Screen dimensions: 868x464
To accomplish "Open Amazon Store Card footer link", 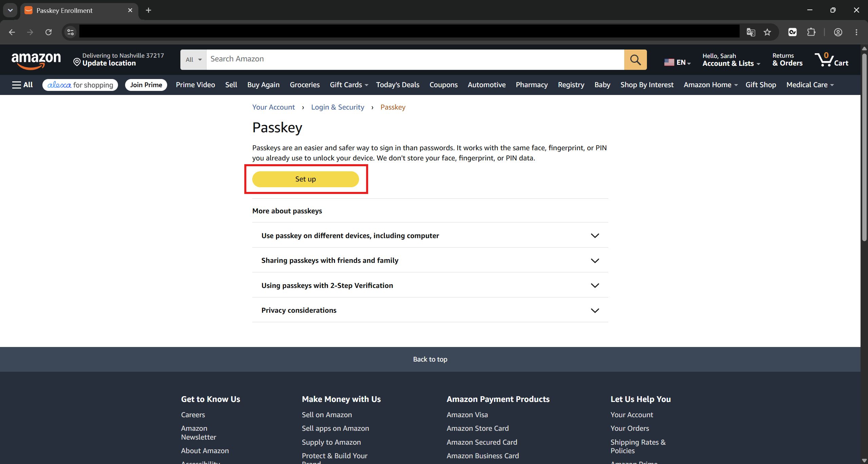I will 478,428.
